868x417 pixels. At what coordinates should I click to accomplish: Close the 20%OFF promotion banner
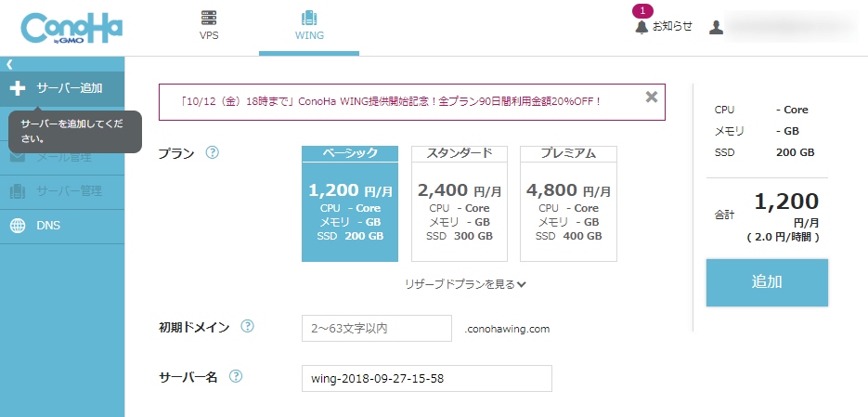[652, 97]
